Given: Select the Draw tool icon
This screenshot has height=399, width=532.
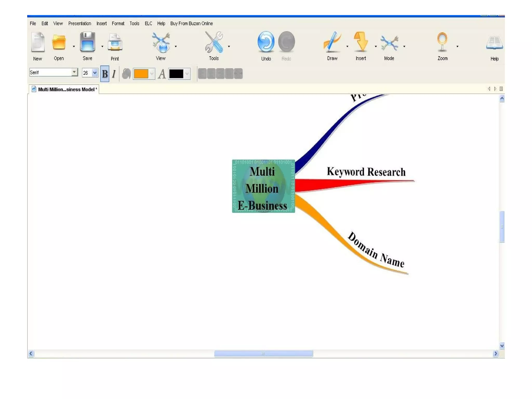Looking at the screenshot, I should (x=332, y=42).
